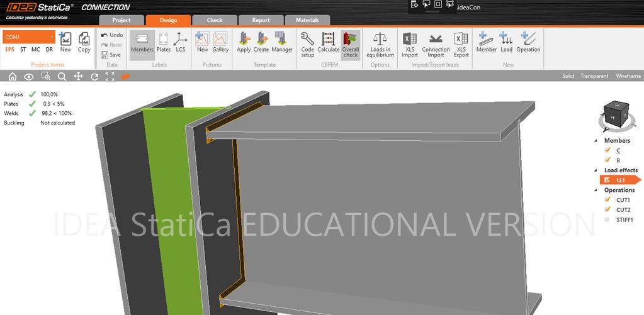Add a new Member
Screen dimensions: 644x315
[486, 43]
